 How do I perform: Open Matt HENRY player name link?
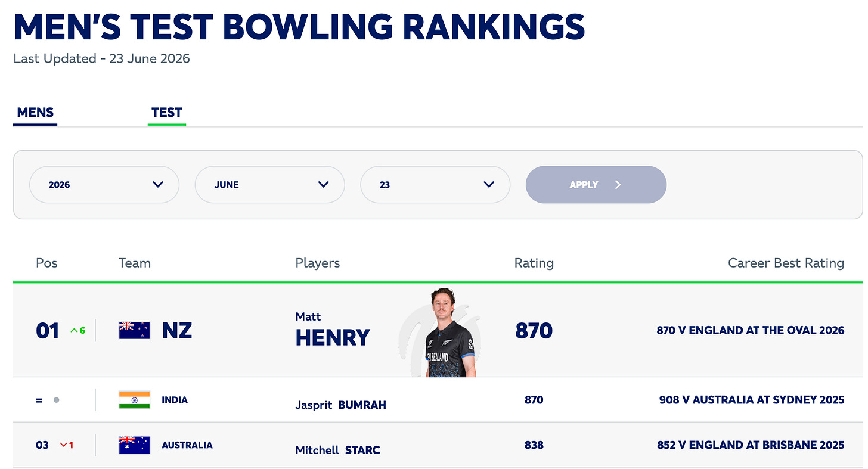(333, 330)
